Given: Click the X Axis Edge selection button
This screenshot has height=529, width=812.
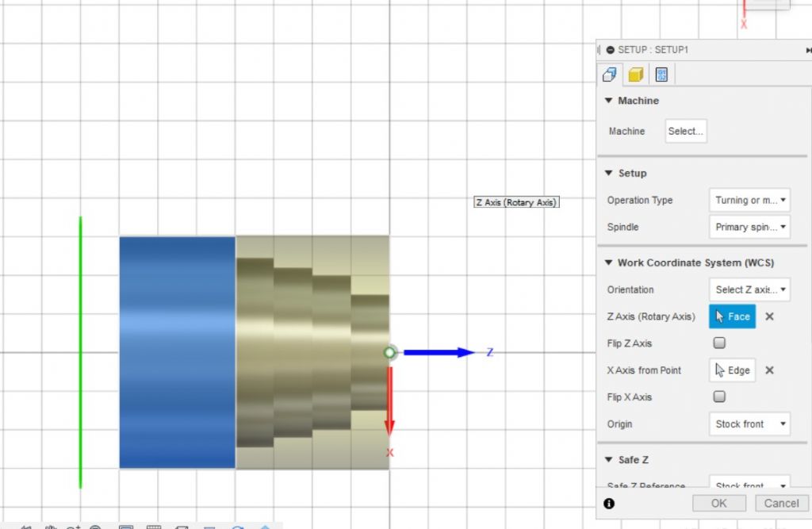Looking at the screenshot, I should tap(732, 370).
